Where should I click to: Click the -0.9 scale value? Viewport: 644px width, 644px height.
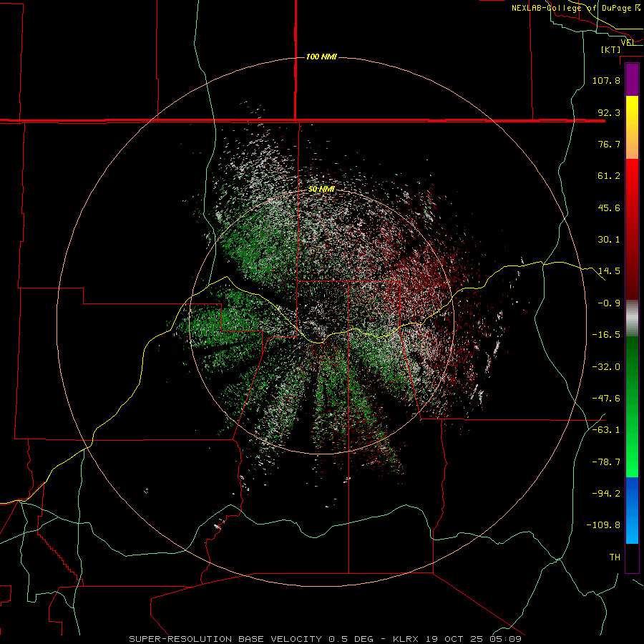tap(609, 303)
